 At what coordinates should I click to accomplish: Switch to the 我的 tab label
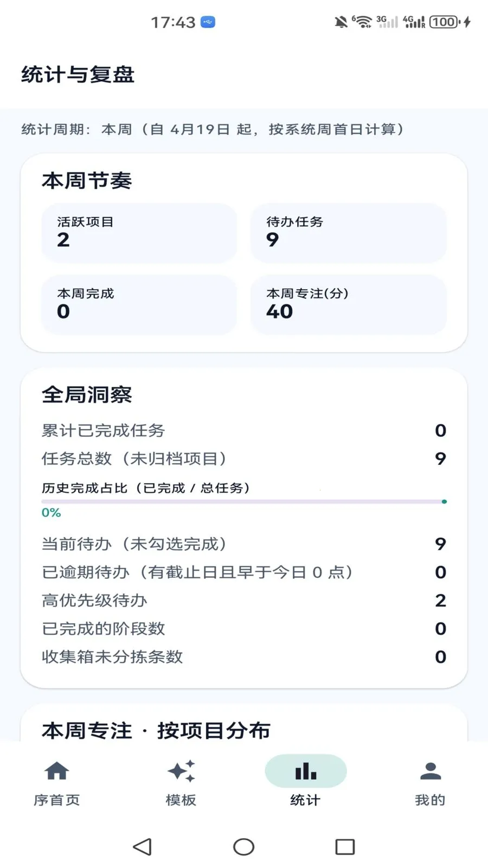pos(430,800)
